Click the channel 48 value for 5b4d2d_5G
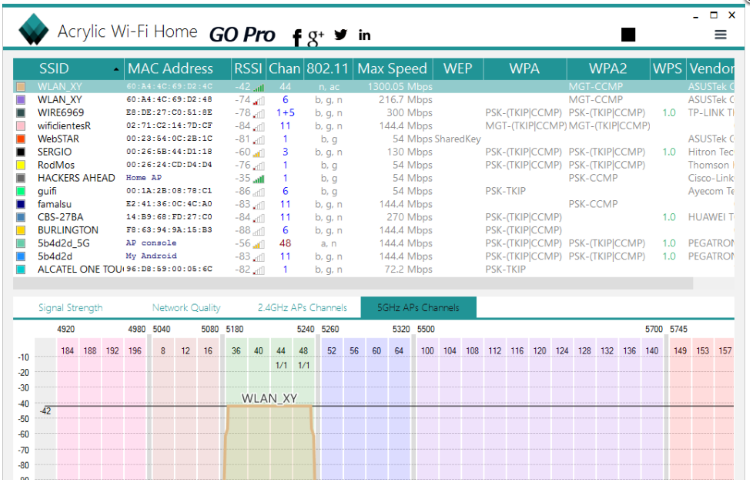750x480 pixels. pyautogui.click(x=285, y=243)
